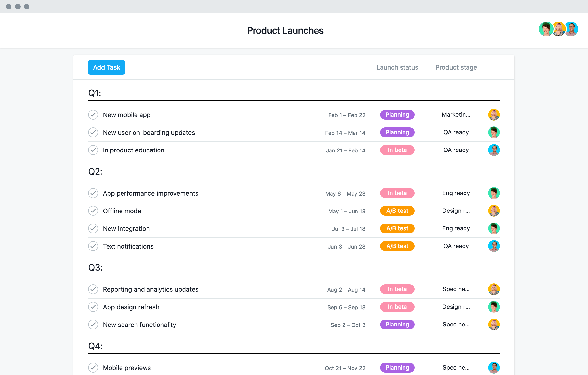Click the Product stage column header
Viewport: 588px width, 375px height.
tap(456, 67)
